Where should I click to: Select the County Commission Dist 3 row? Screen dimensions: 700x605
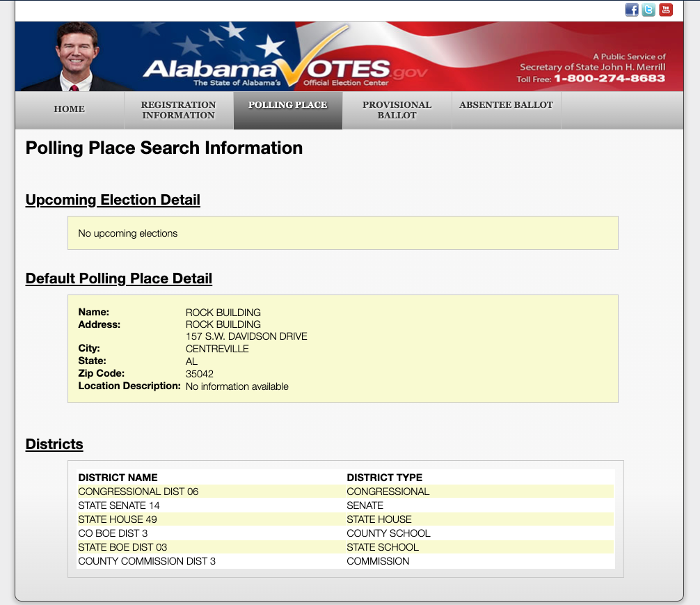pyautogui.click(x=346, y=561)
